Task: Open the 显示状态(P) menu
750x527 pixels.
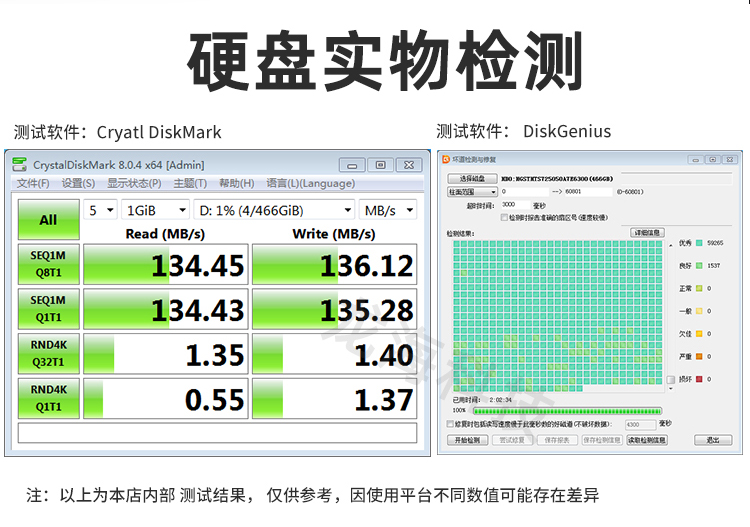Action: 134,183
